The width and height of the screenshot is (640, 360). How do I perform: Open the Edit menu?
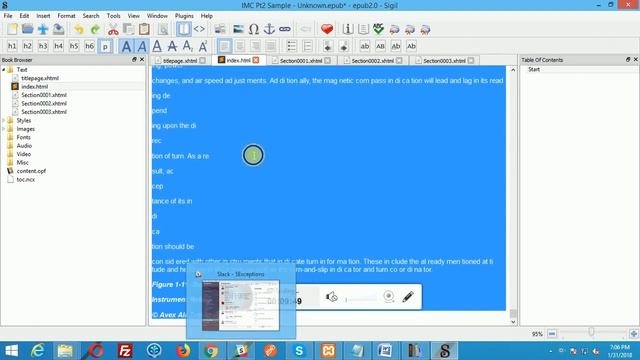point(24,16)
